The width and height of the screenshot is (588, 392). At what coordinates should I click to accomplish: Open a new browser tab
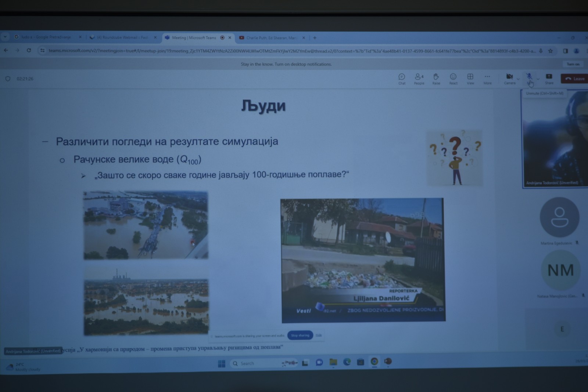pyautogui.click(x=315, y=38)
